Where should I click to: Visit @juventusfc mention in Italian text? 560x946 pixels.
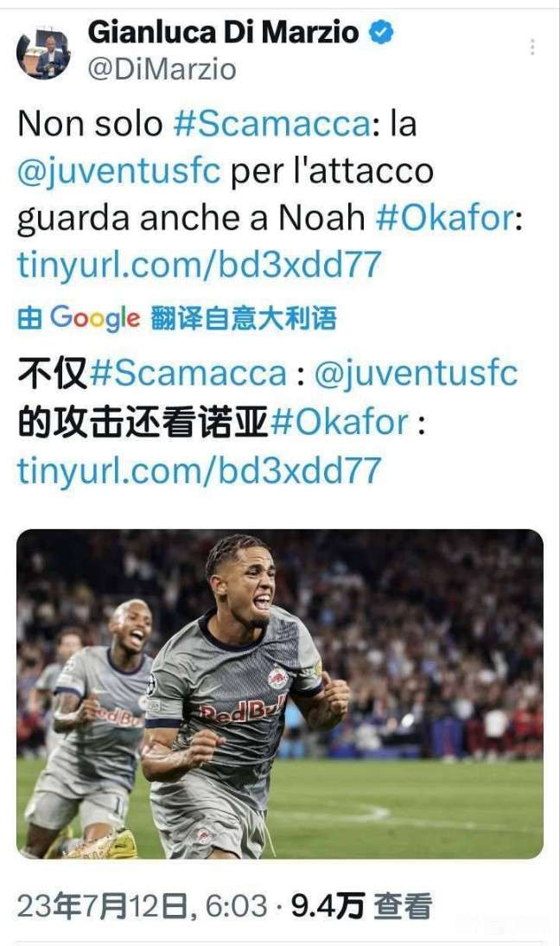click(118, 171)
